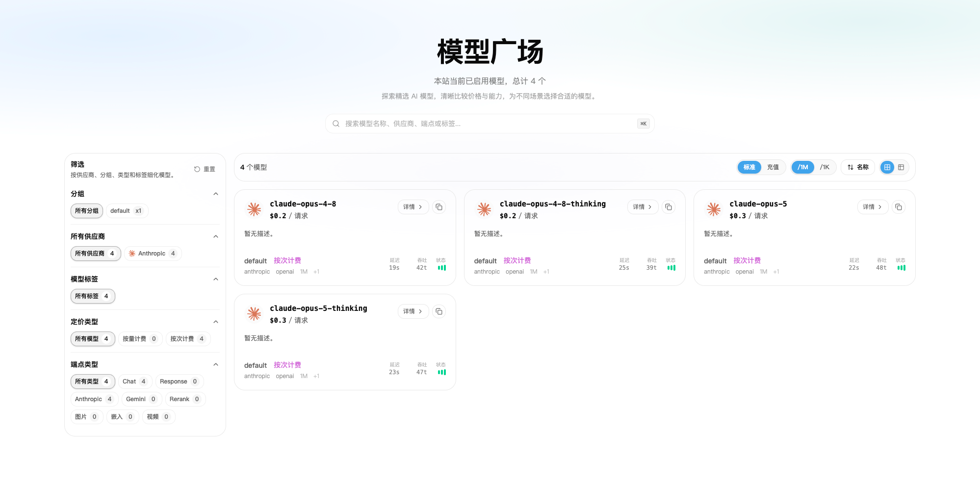980x485 pixels.
Task: Filter by 图片 endpoint type
Action: point(87,417)
